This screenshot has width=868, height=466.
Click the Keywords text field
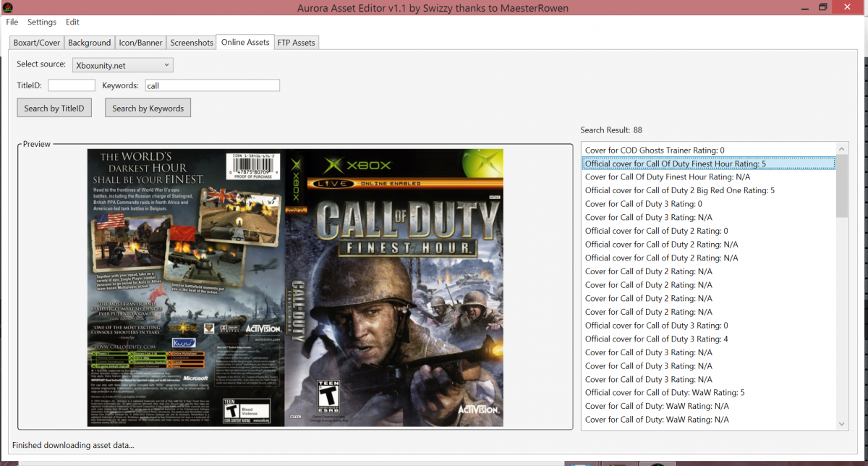pyautogui.click(x=212, y=85)
